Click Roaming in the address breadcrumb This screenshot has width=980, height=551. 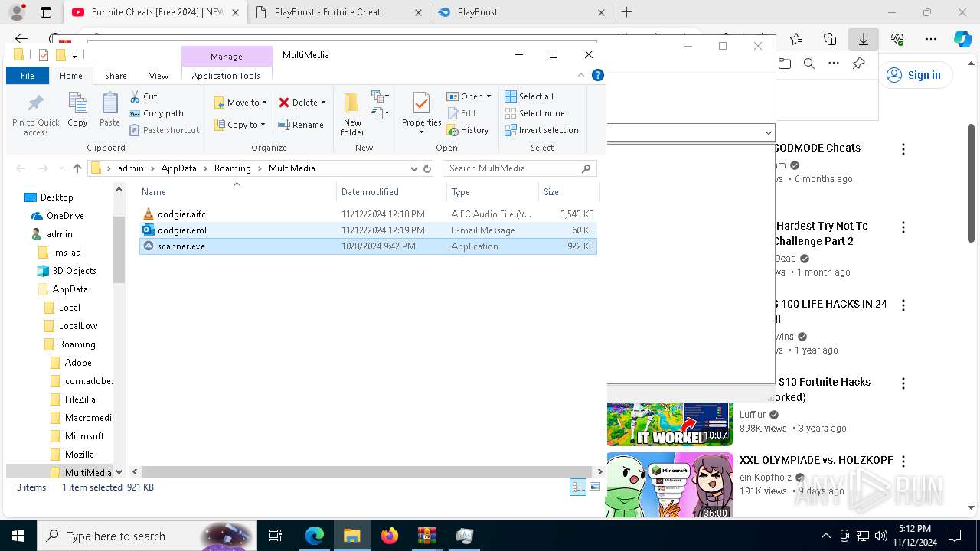(233, 168)
